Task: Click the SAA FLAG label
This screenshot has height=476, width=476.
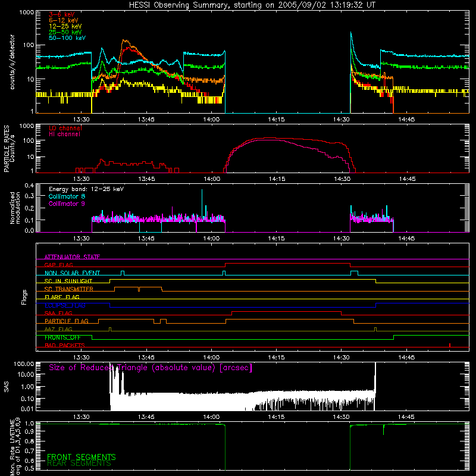Action: pos(58,313)
